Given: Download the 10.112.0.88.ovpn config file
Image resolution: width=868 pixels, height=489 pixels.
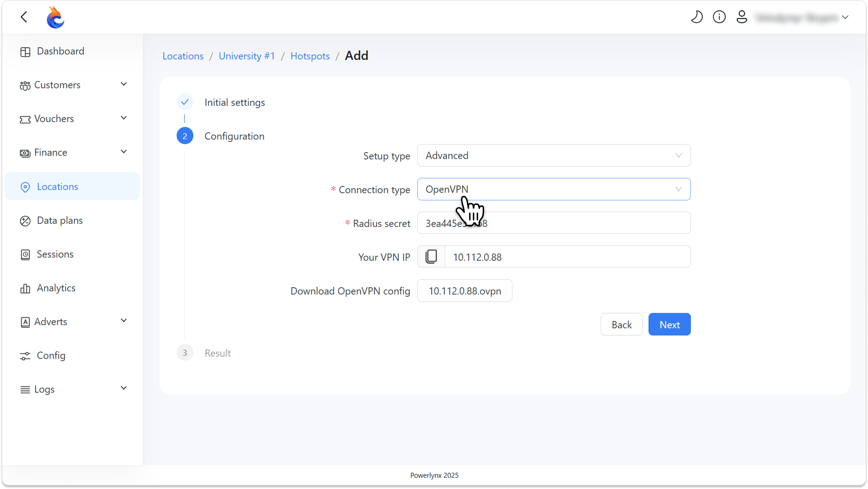Looking at the screenshot, I should click(465, 291).
